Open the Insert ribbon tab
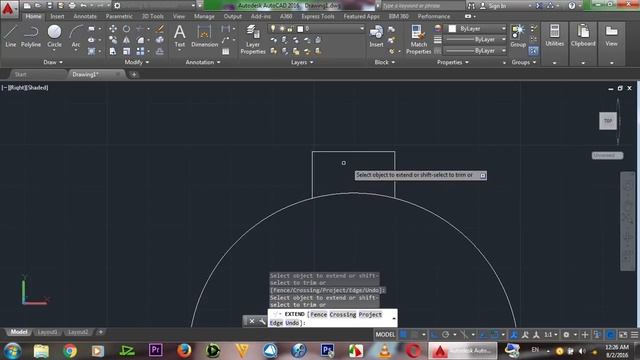Viewport: 640px width, 360px height. [x=57, y=16]
